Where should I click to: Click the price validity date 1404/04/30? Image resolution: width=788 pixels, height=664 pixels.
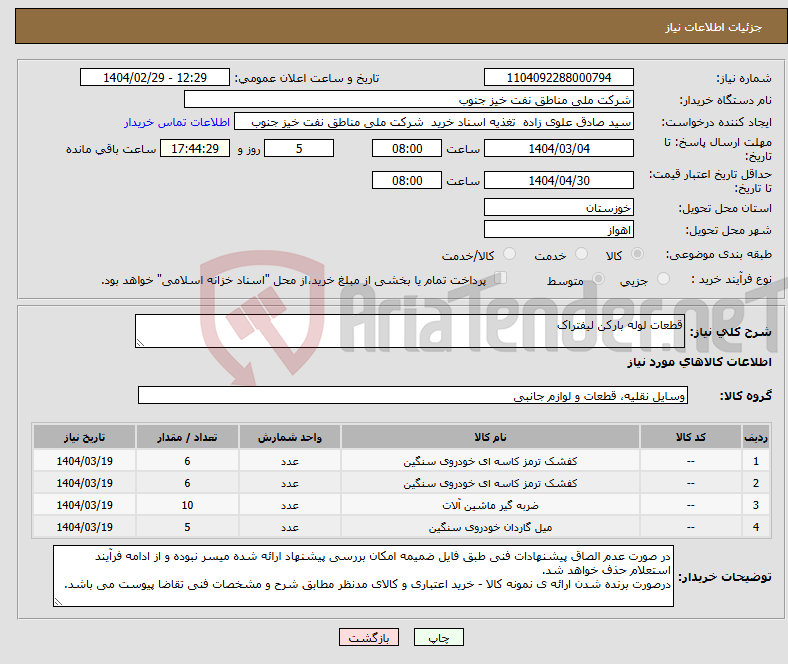559,180
